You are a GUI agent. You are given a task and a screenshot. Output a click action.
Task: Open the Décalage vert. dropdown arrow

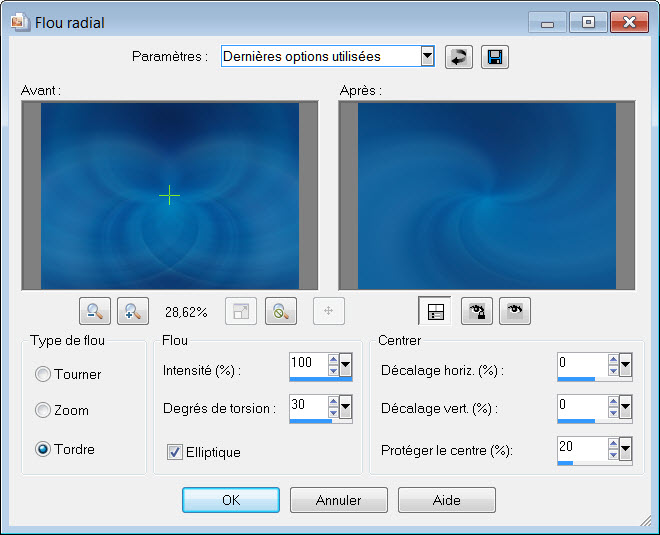tap(625, 407)
